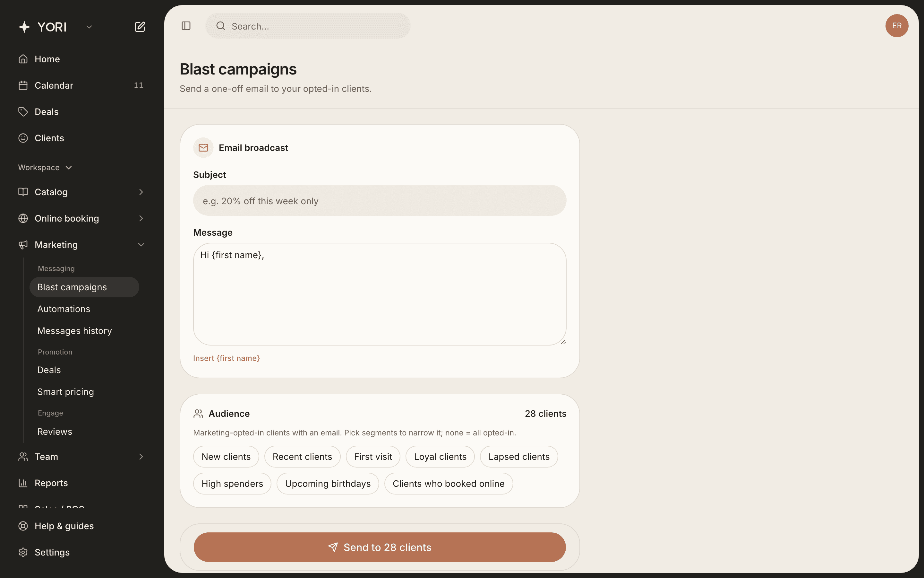Viewport: 924px width, 578px height.
Task: Click the Settings gear icon
Action: point(23,552)
